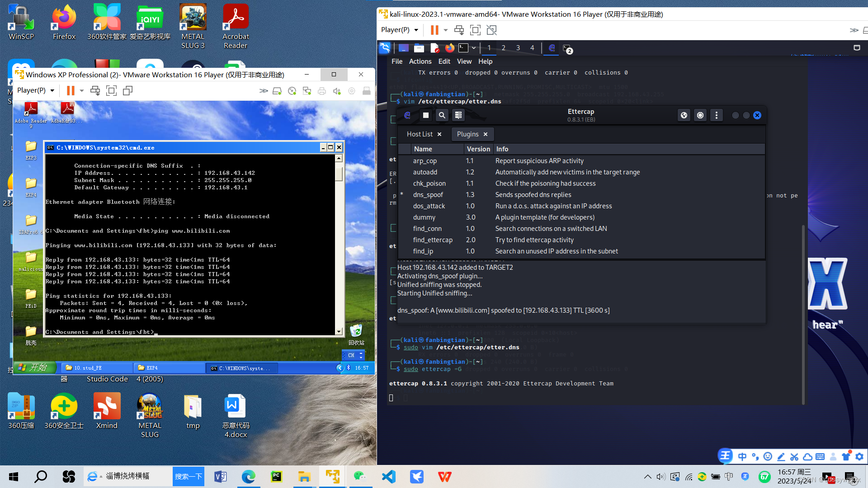Expand hidden devices chevron in XP VMware toolbar
The height and width of the screenshot is (488, 868).
coord(264,91)
